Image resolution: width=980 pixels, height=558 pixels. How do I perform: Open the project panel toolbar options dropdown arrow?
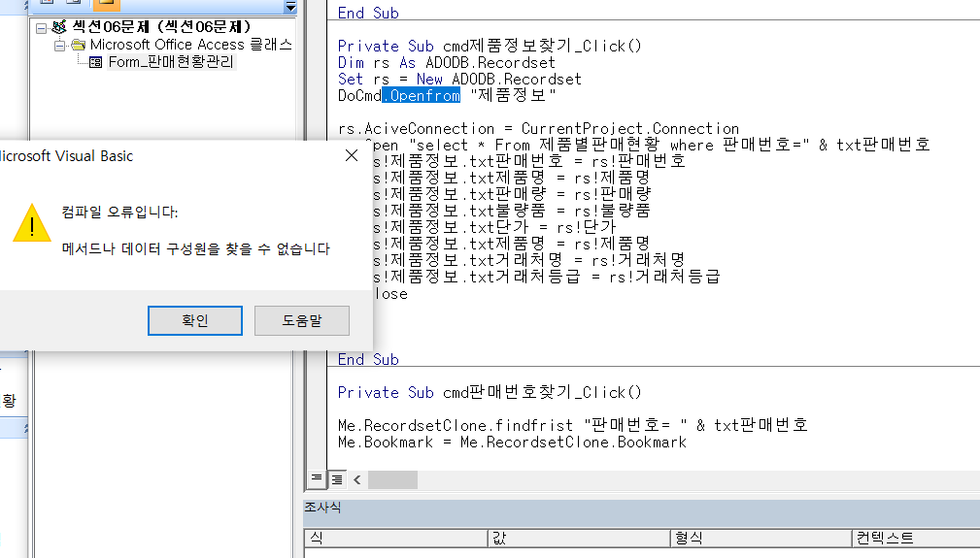click(289, 8)
